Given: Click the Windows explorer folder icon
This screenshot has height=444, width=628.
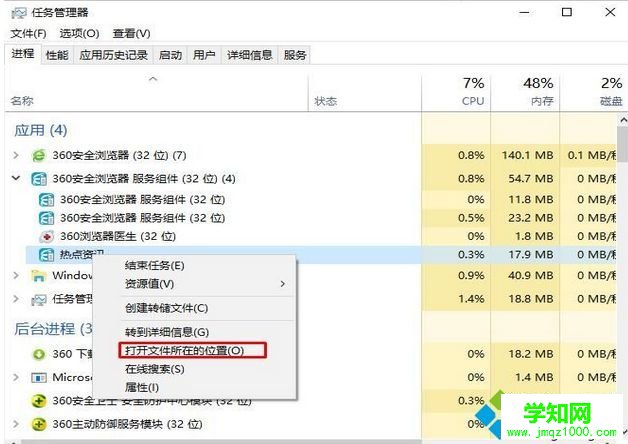Looking at the screenshot, I should click(39, 275).
